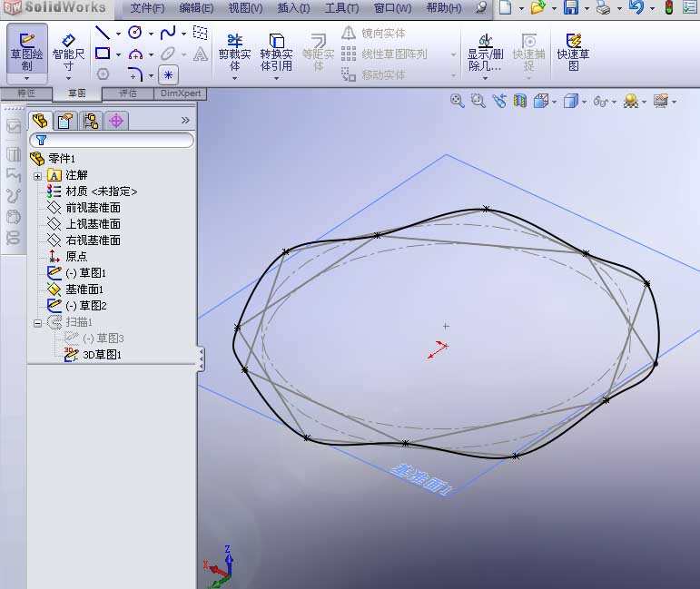Open the circle tool dropdown arrow
Viewport: 700px width, 589px height.
pyautogui.click(x=151, y=34)
